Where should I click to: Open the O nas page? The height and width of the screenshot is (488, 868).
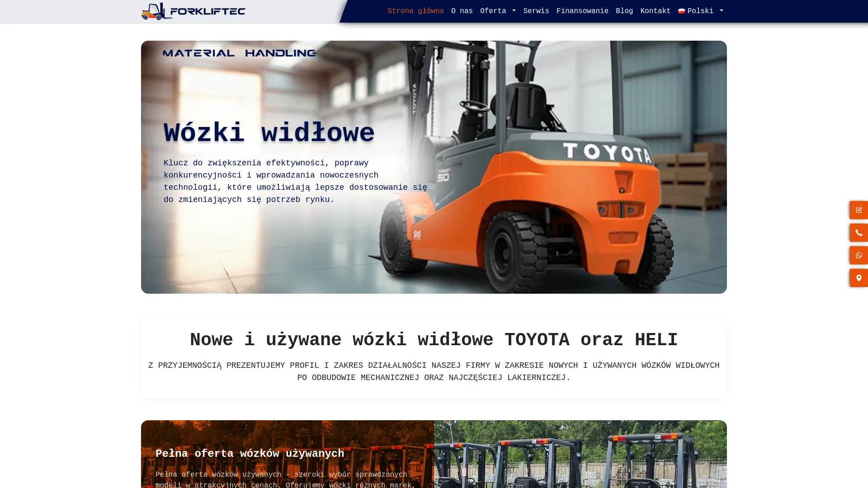(x=462, y=11)
